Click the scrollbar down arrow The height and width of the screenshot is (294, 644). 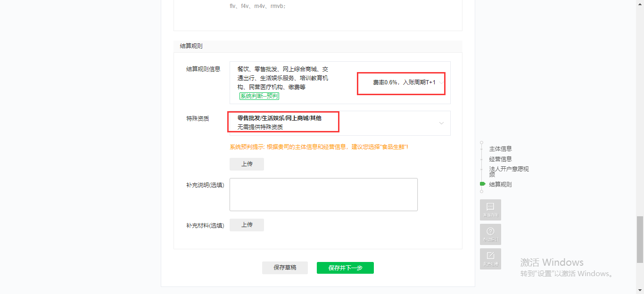640,290
